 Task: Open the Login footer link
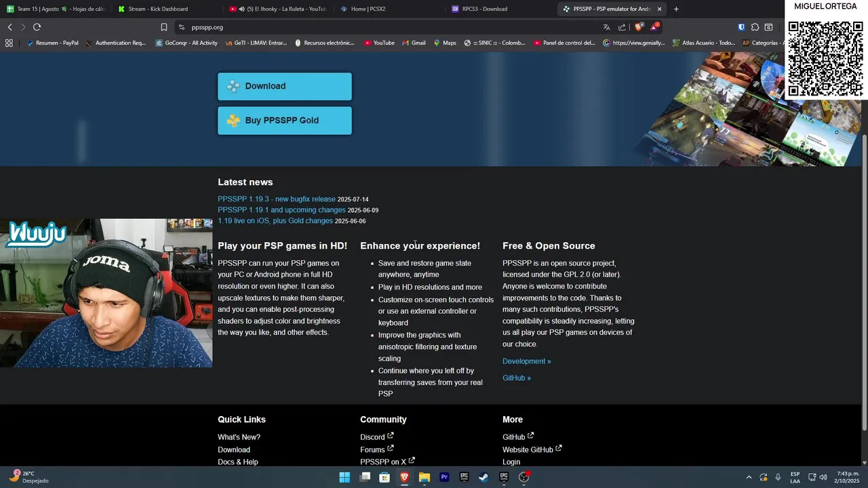tap(511, 462)
